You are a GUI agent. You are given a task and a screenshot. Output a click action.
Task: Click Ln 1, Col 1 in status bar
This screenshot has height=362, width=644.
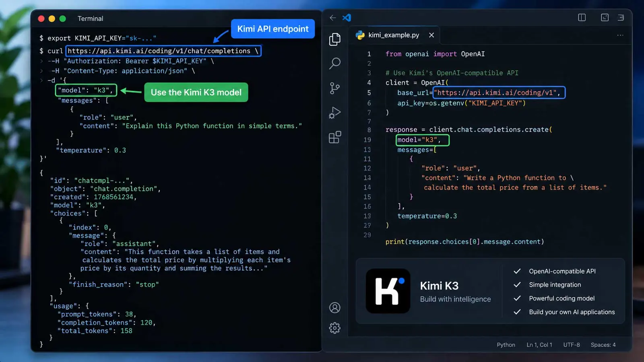coord(539,345)
